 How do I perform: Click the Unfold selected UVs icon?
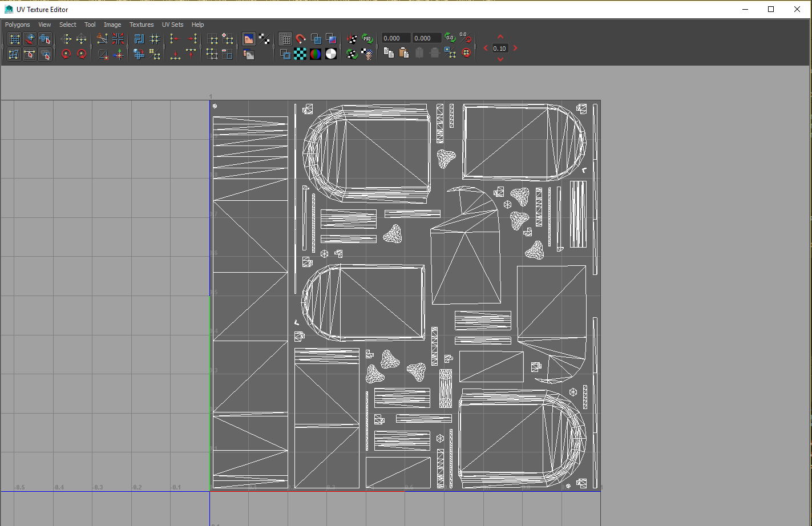(x=139, y=54)
